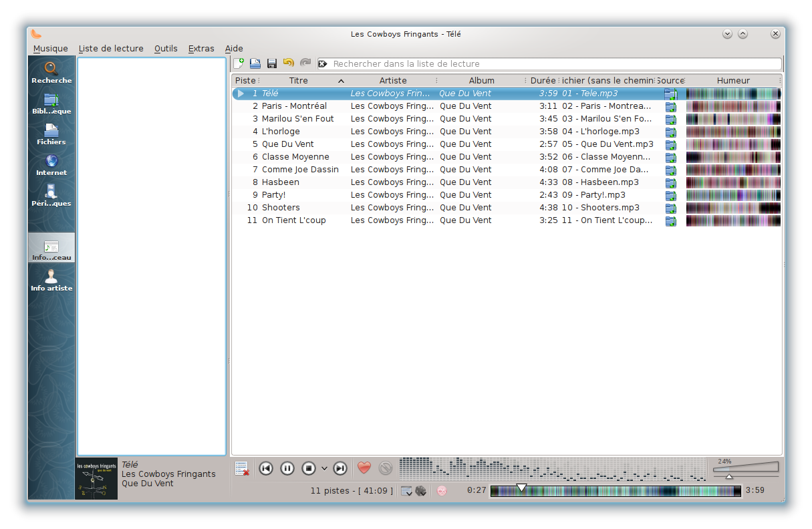812x529 pixels.
Task: Click the source icon in the Télé row
Action: (x=670, y=94)
